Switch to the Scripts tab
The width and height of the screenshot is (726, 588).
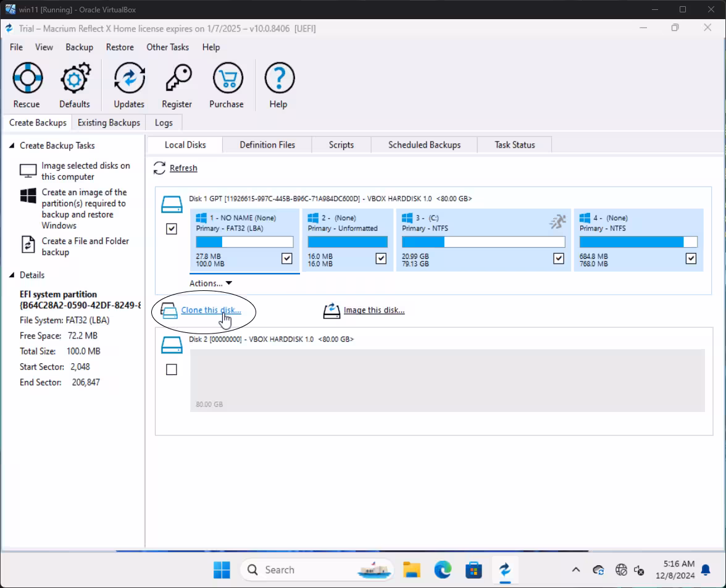point(341,145)
